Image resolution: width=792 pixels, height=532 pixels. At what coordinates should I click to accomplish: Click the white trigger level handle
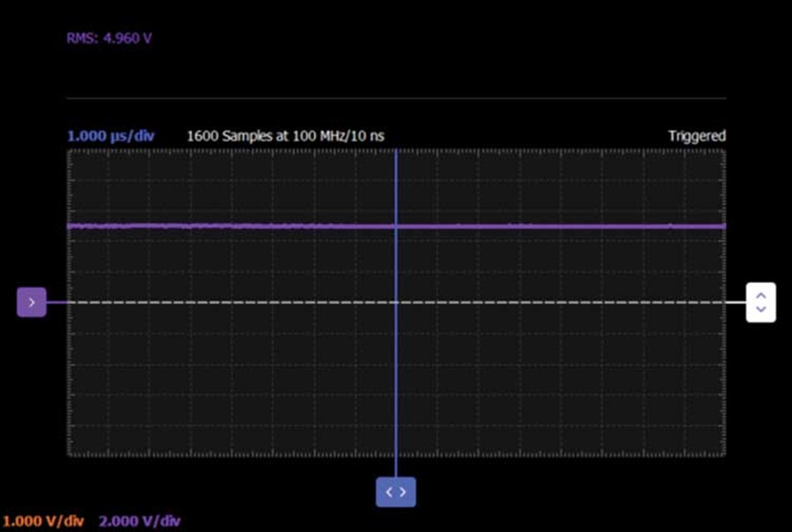pos(760,302)
